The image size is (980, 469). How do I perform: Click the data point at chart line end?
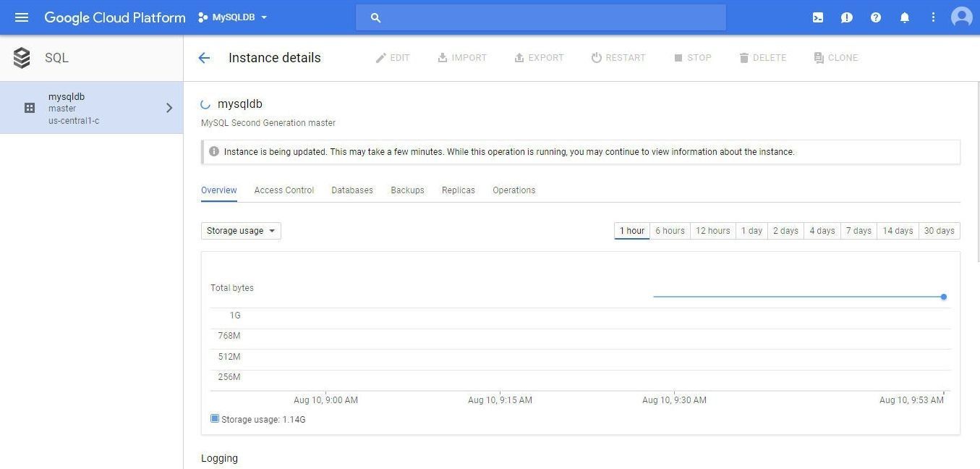pyautogui.click(x=944, y=297)
